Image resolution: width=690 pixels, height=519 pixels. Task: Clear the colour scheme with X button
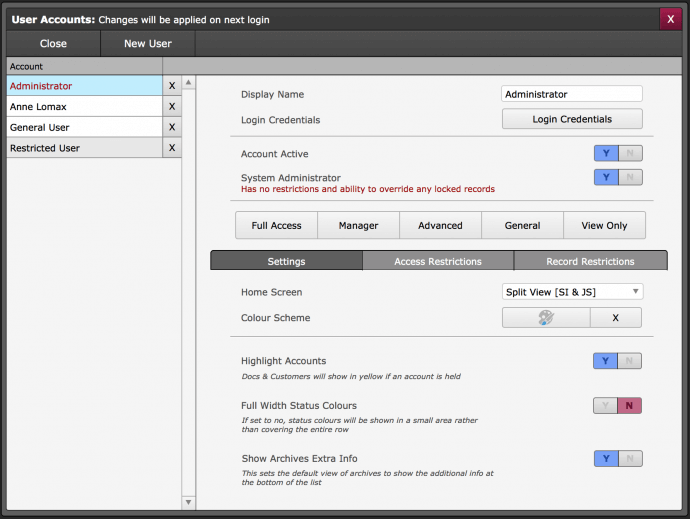[615, 318]
